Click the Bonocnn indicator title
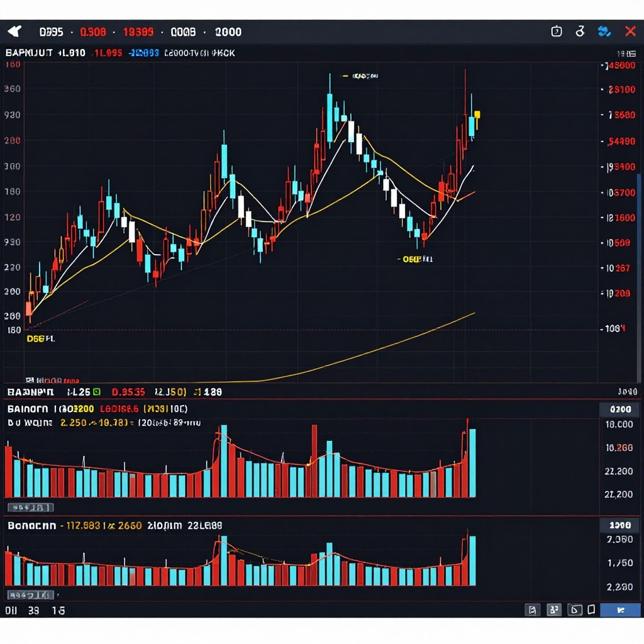The height and width of the screenshot is (644, 644). (31, 526)
